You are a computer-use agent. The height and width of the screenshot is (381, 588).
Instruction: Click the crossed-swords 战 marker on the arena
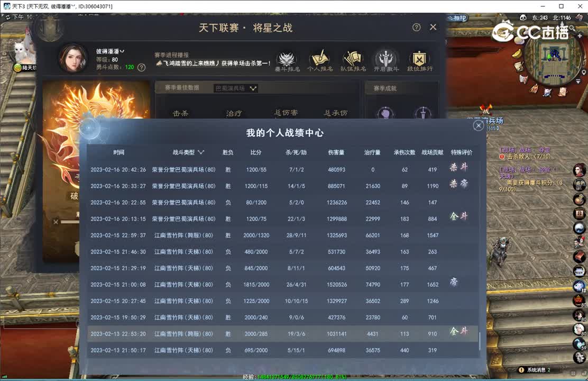click(x=486, y=110)
